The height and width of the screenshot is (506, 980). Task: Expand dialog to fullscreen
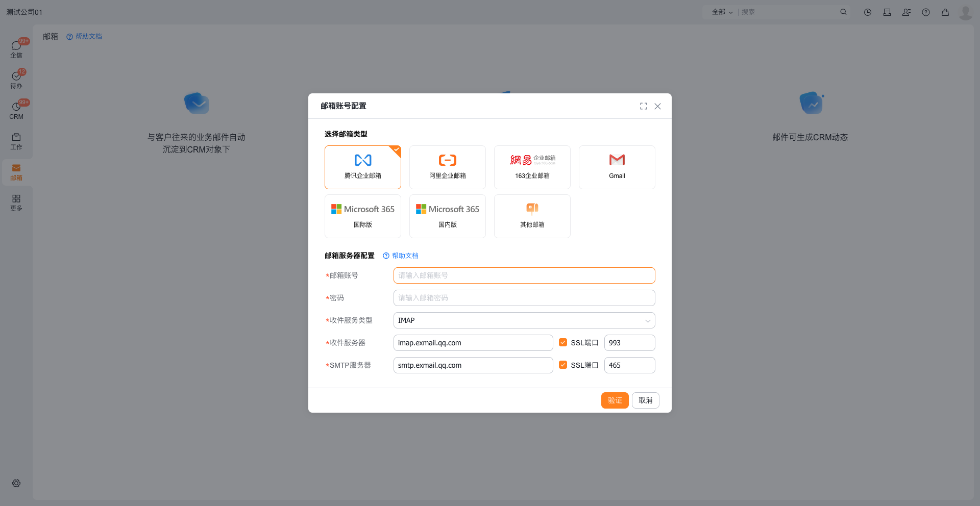pyautogui.click(x=643, y=106)
